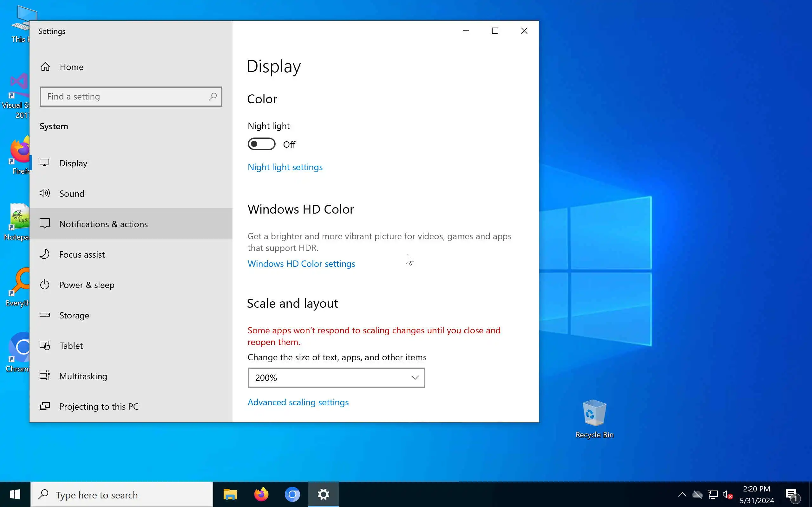Open Windows HD Color settings link
This screenshot has width=812, height=507.
coord(301,264)
